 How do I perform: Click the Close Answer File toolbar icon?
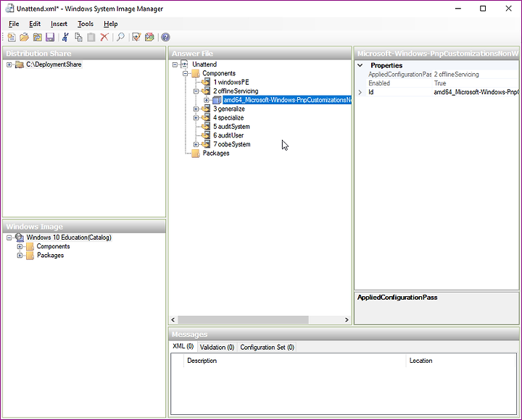[x=37, y=37]
